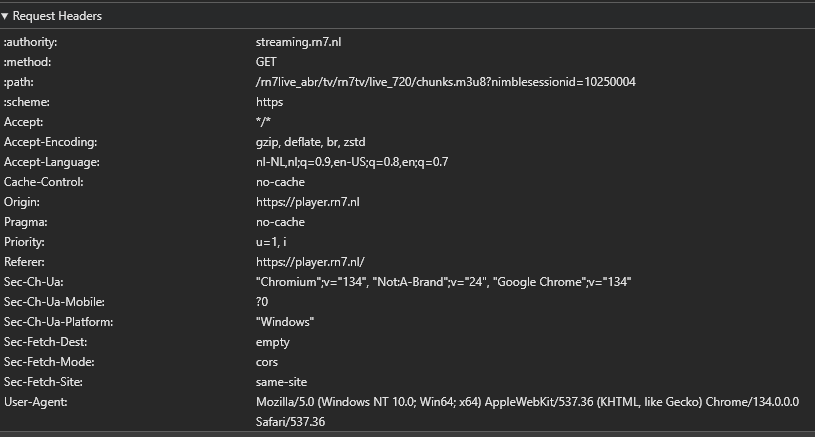The width and height of the screenshot is (815, 437).
Task: Click the Cache-Control no-cache value
Action: click(x=280, y=182)
